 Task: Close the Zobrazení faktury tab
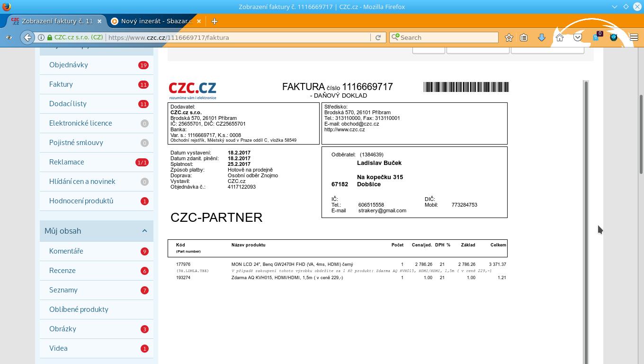coord(99,21)
